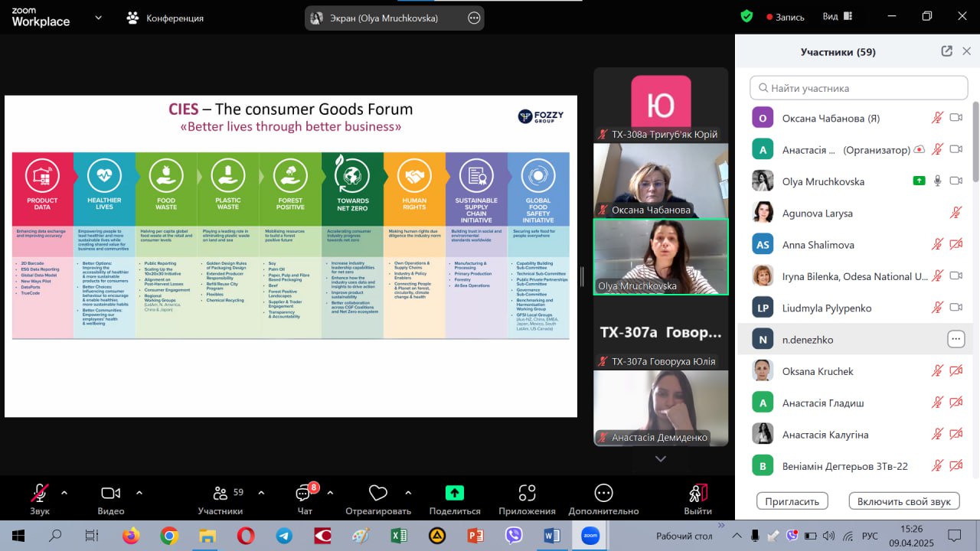The width and height of the screenshot is (980, 551).
Task: Click Oksana Kruchek's disabled camera icon
Action: (x=955, y=370)
